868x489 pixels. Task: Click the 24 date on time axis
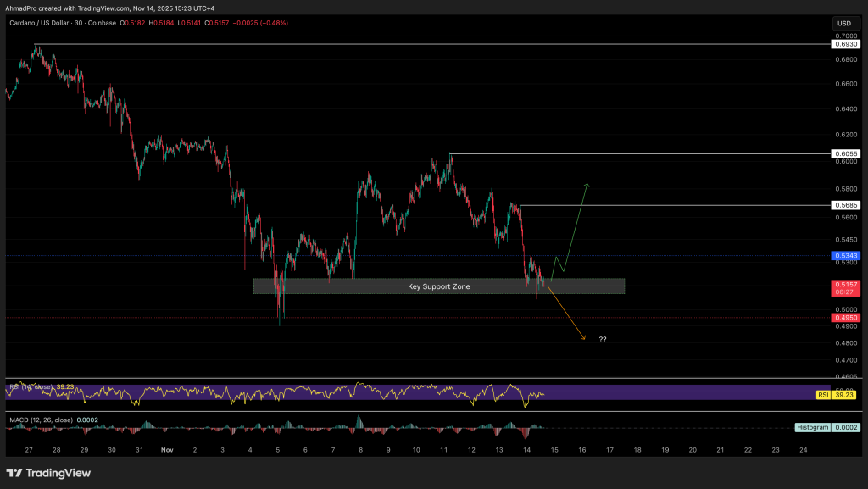point(803,450)
